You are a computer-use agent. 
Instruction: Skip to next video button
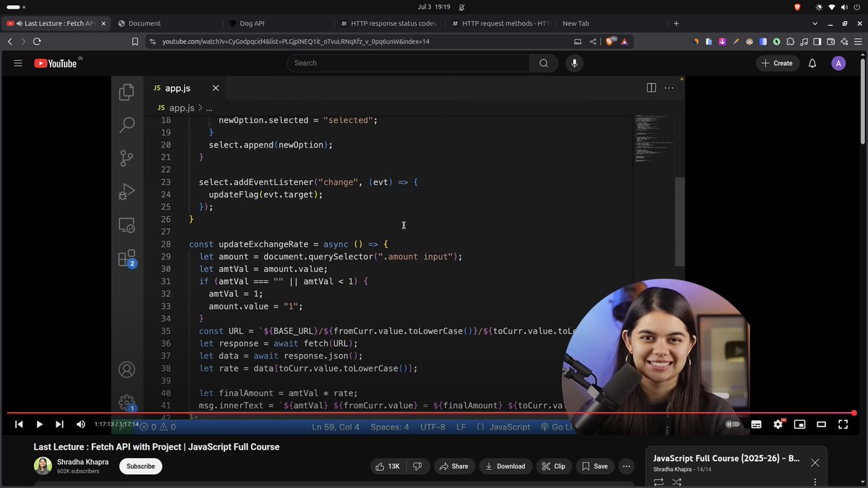(x=59, y=424)
